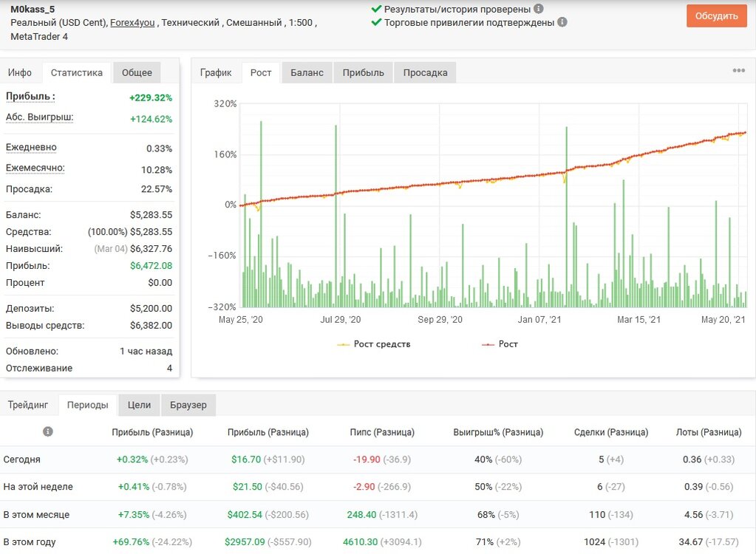This screenshot has height=554, width=756.
Task: Click the +124.62% absolute gain value
Action: pos(151,119)
